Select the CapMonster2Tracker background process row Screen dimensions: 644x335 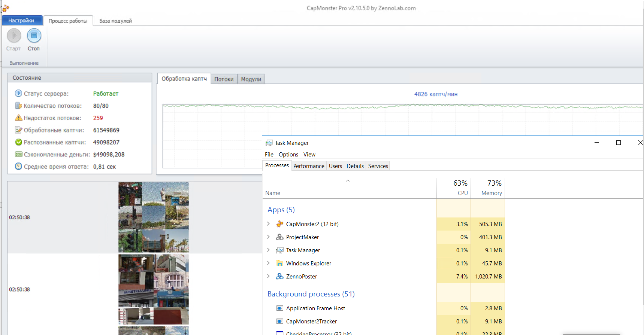(x=311, y=322)
